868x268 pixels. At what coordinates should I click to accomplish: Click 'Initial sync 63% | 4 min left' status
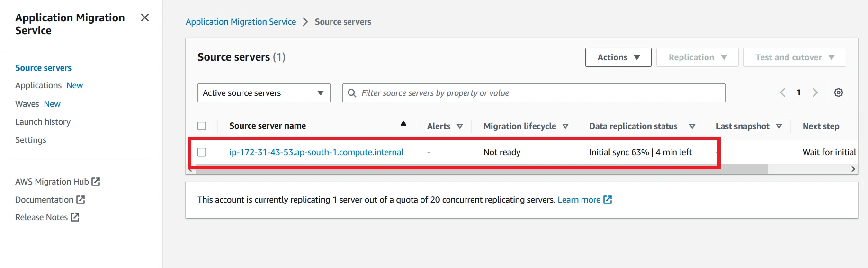pyautogui.click(x=640, y=152)
